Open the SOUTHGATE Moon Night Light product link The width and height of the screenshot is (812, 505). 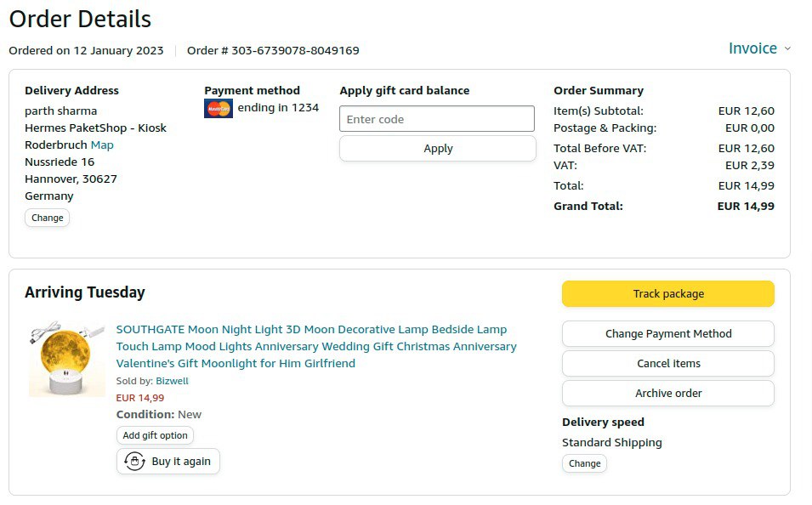click(x=315, y=346)
